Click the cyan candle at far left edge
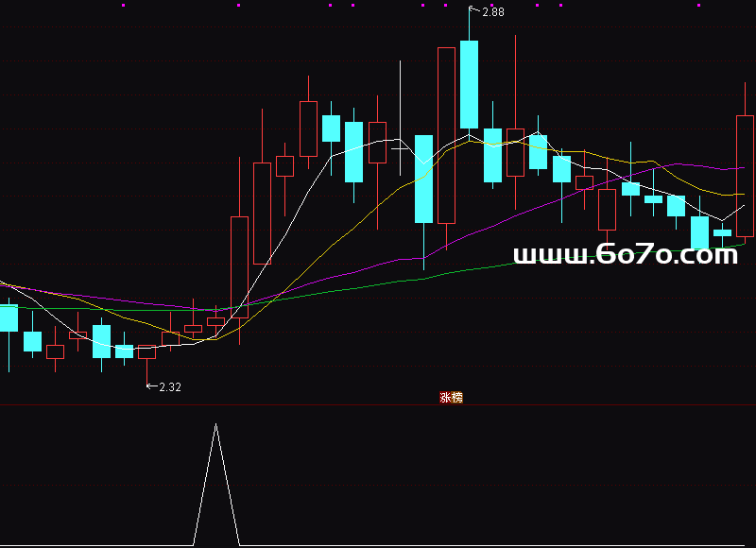This screenshot has height=548, width=756. click(x=9, y=317)
